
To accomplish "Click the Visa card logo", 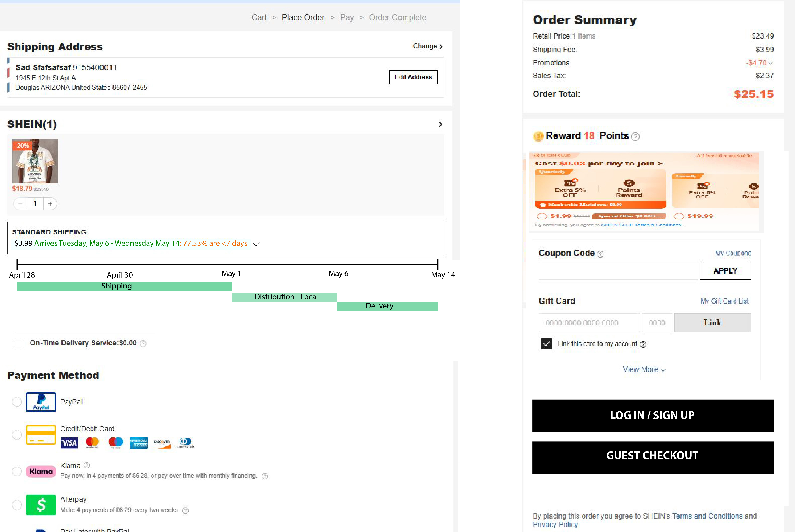I will pyautogui.click(x=69, y=443).
